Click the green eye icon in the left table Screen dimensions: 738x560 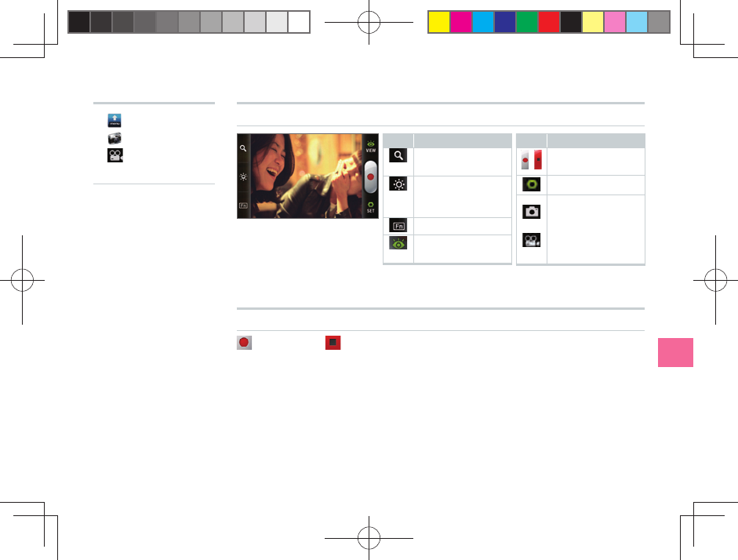point(398,243)
